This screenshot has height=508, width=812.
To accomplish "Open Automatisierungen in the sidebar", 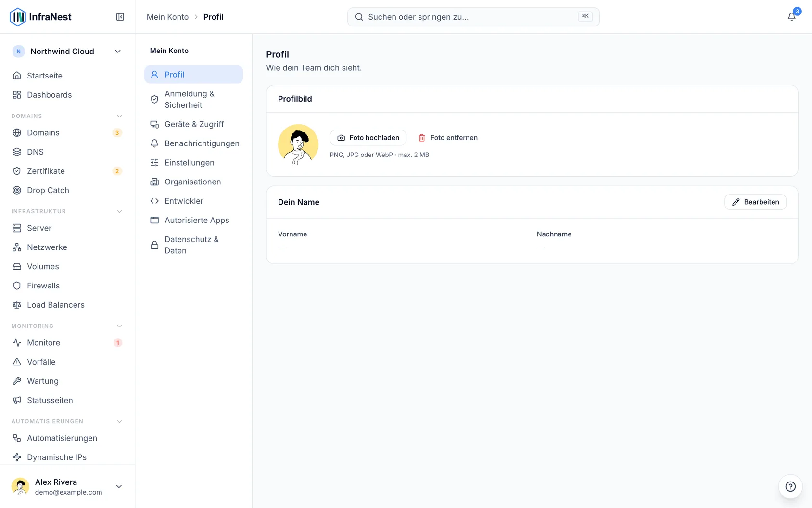I will [67, 438].
